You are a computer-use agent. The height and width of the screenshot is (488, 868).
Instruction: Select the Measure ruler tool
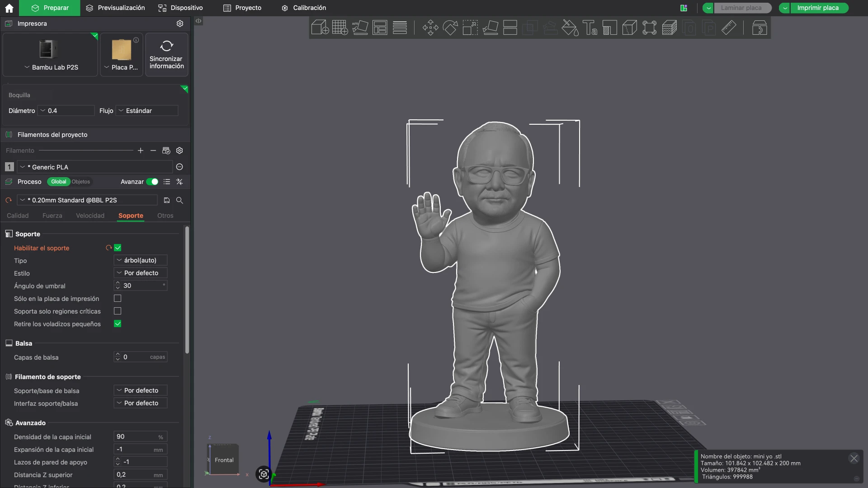[729, 28]
